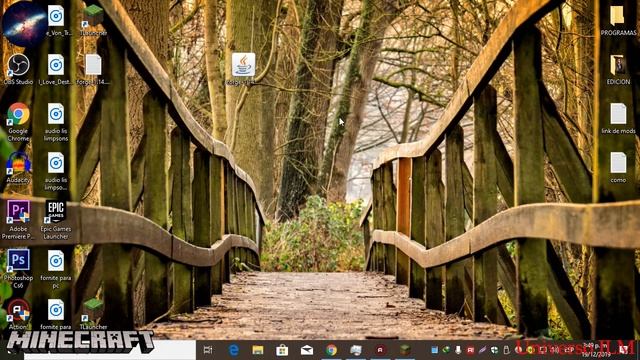This screenshot has height=360, width=640.
Task: Open the PROGRAMAS folder on the desktop
Action: pos(618,20)
